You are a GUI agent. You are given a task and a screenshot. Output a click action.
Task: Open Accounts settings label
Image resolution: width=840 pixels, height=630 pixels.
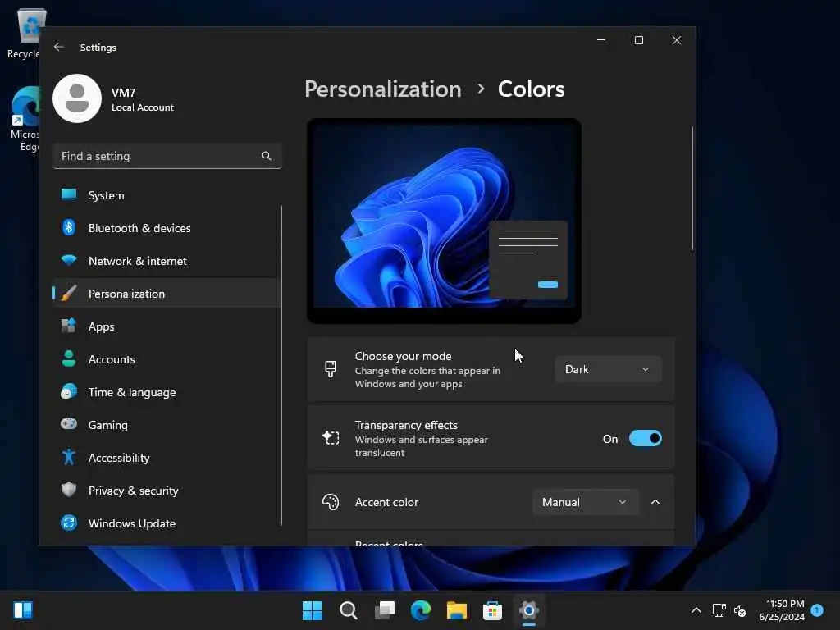[x=112, y=359]
